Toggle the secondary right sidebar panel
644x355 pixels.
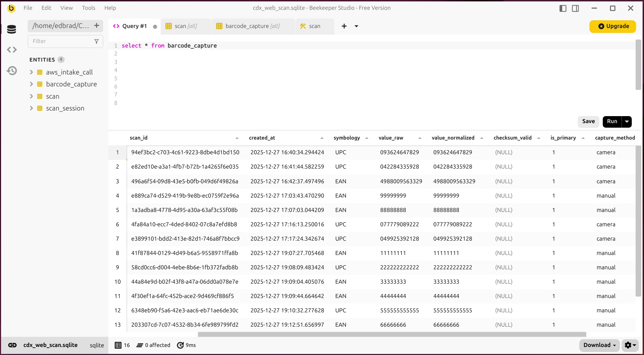(x=575, y=8)
